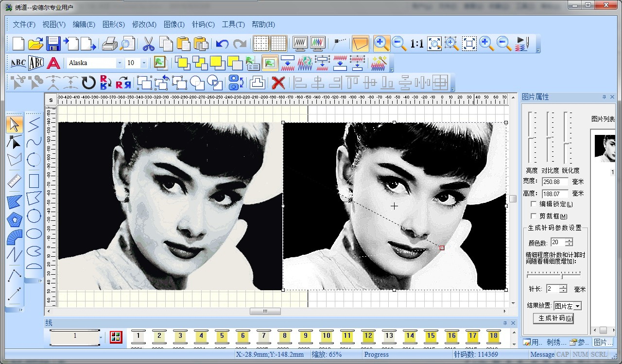622x364 pixels.
Task: Open the 文件(F) menu
Action: [x=24, y=24]
